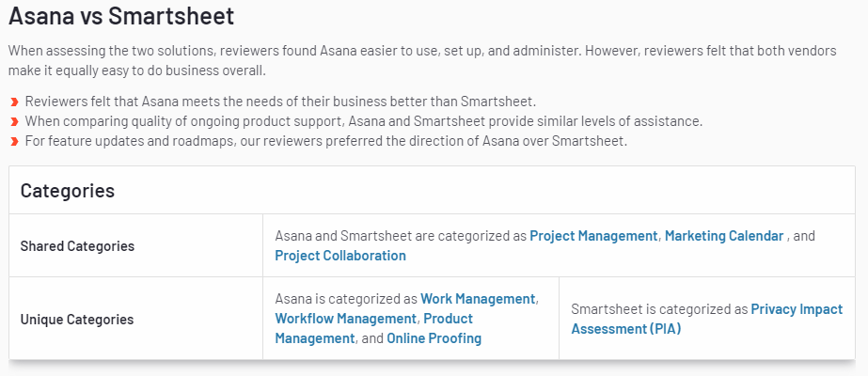Open the Project Collaboration category link
Viewport: 868px width, 376px height.
pyautogui.click(x=340, y=256)
